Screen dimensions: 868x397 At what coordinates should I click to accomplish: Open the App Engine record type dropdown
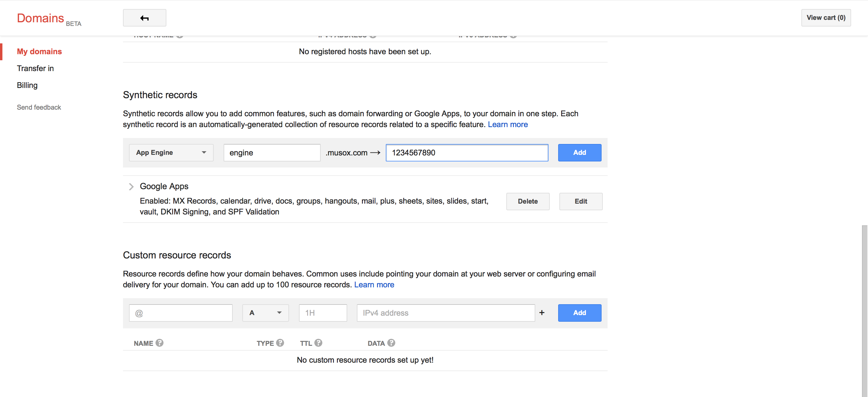coord(171,152)
